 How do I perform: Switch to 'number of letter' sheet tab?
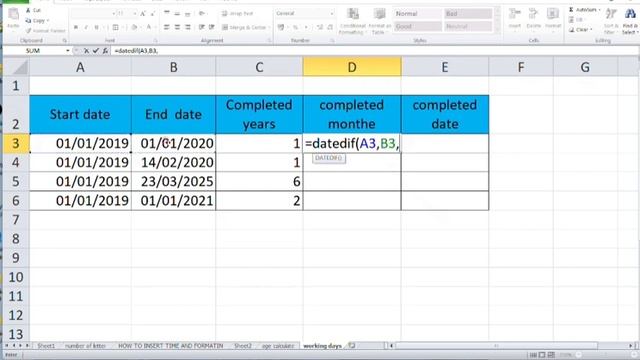point(85,346)
